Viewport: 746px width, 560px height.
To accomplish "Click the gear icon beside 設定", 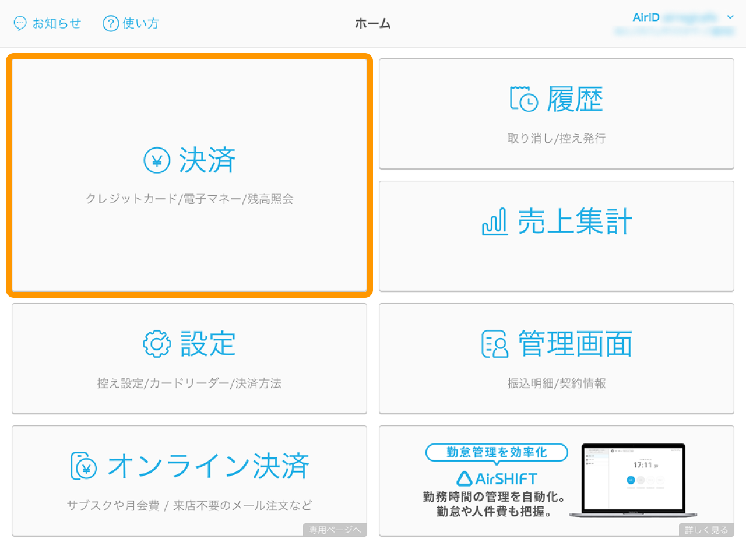I will click(157, 344).
